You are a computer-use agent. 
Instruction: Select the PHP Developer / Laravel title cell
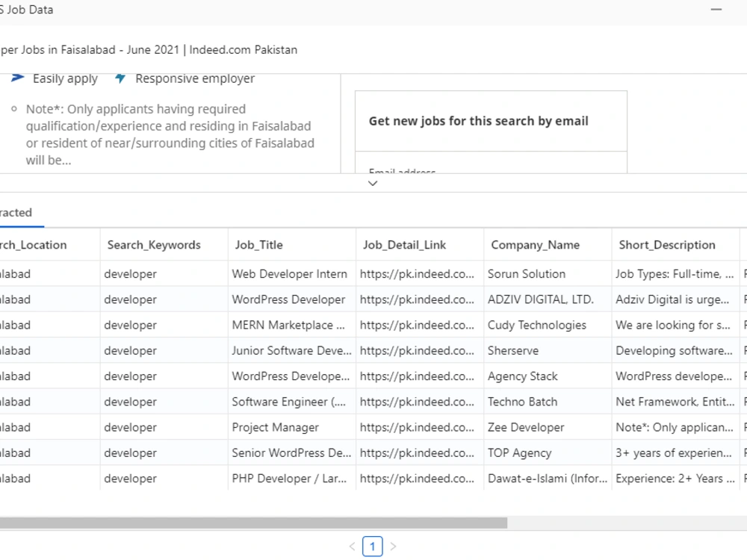click(x=292, y=479)
